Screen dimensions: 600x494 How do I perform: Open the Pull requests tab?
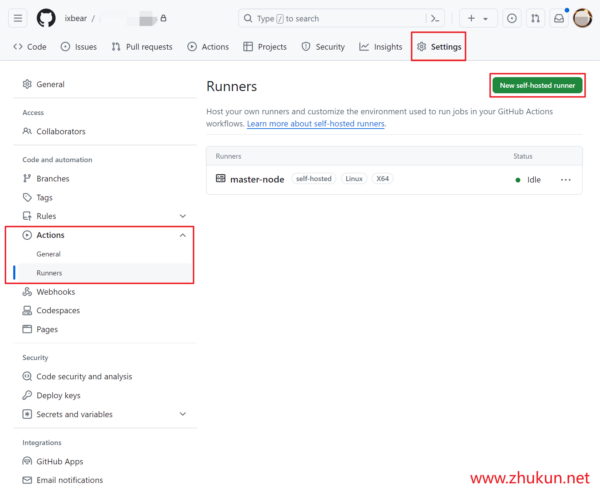tap(142, 47)
